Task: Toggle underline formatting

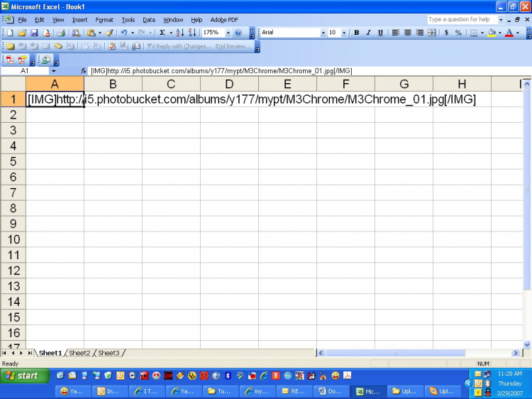Action: click(x=381, y=33)
